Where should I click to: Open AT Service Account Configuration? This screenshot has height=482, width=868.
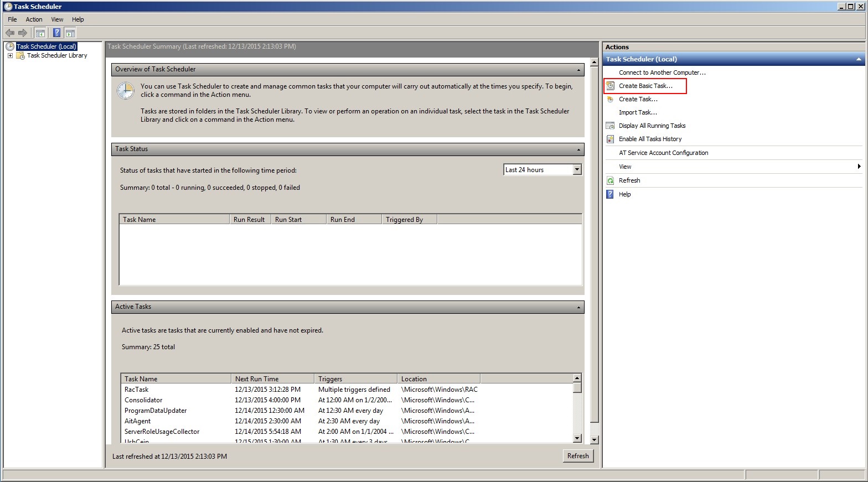[663, 153]
